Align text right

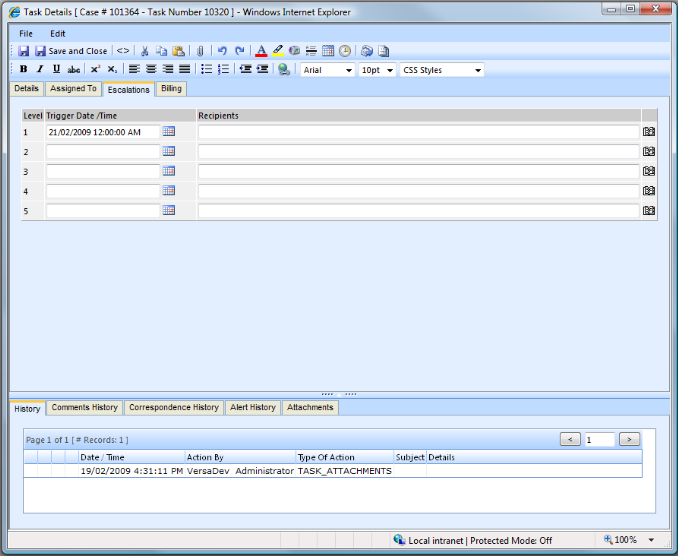coord(168,69)
